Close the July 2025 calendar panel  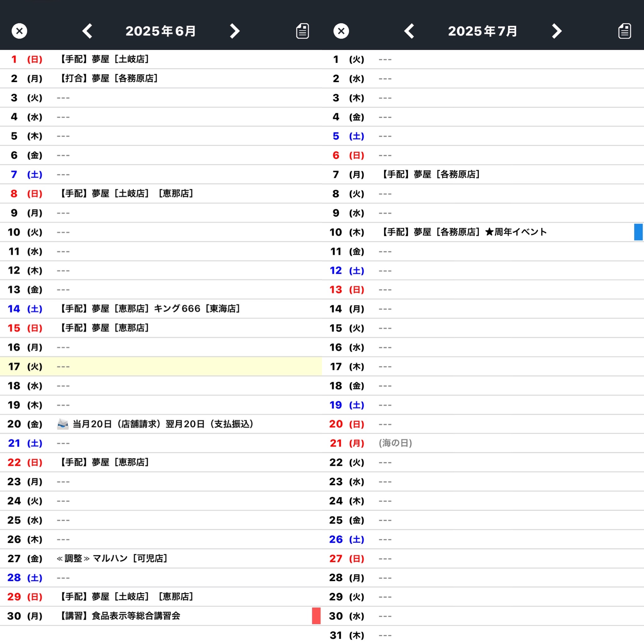pos(341,31)
